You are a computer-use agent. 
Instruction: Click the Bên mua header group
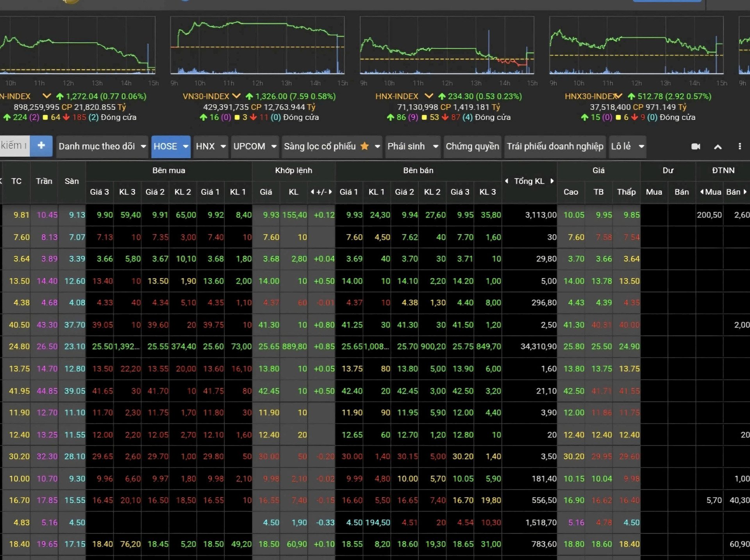169,171
